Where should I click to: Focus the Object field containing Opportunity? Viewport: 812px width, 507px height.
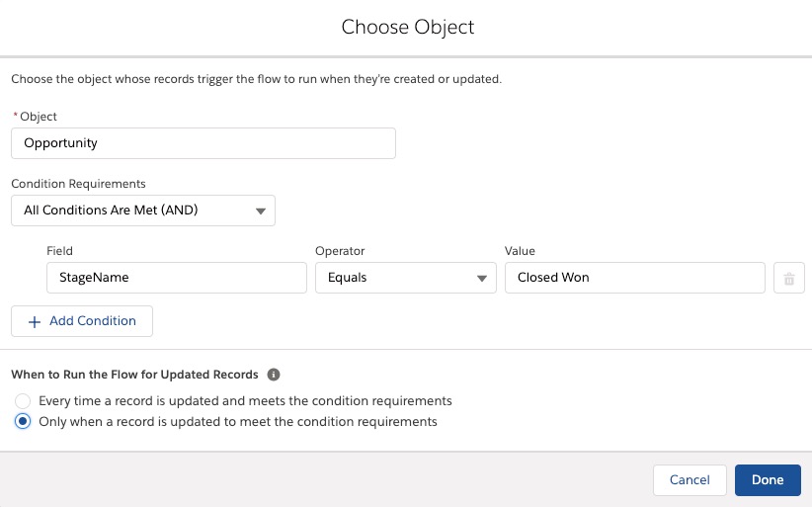point(203,143)
